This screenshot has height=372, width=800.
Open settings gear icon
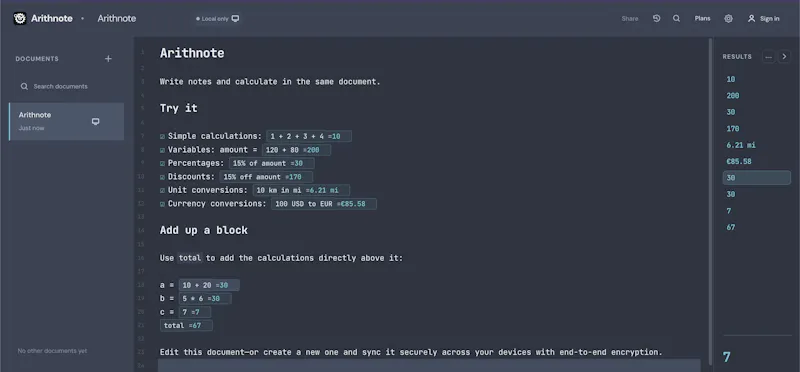tap(729, 18)
